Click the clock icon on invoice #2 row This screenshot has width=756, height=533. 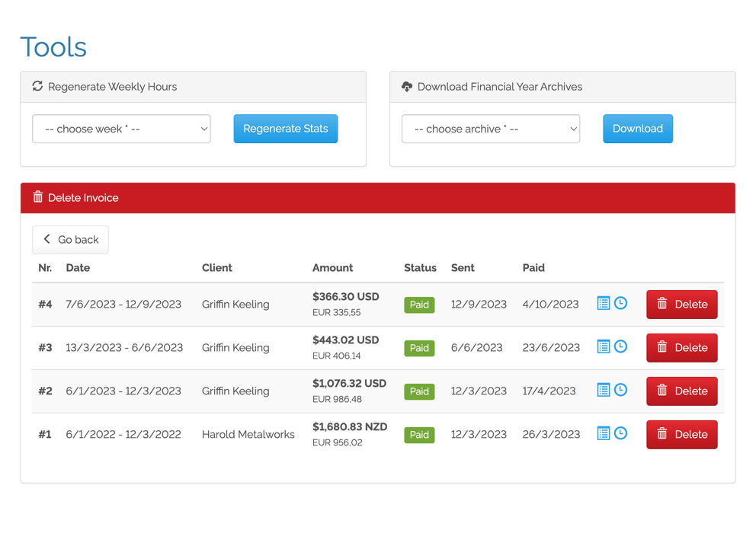pos(620,389)
